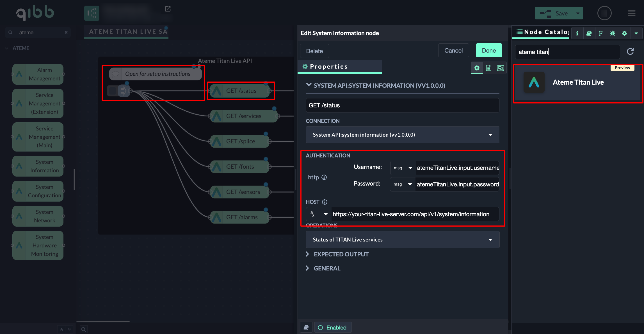
Task: Click the refresh icon beside catalog search
Action: pos(630,51)
